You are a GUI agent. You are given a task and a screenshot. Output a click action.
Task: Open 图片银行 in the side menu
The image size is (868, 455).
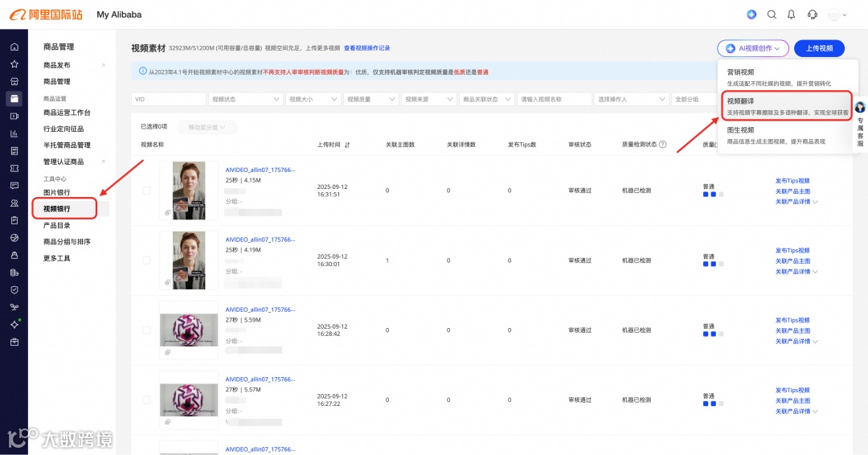pos(56,193)
